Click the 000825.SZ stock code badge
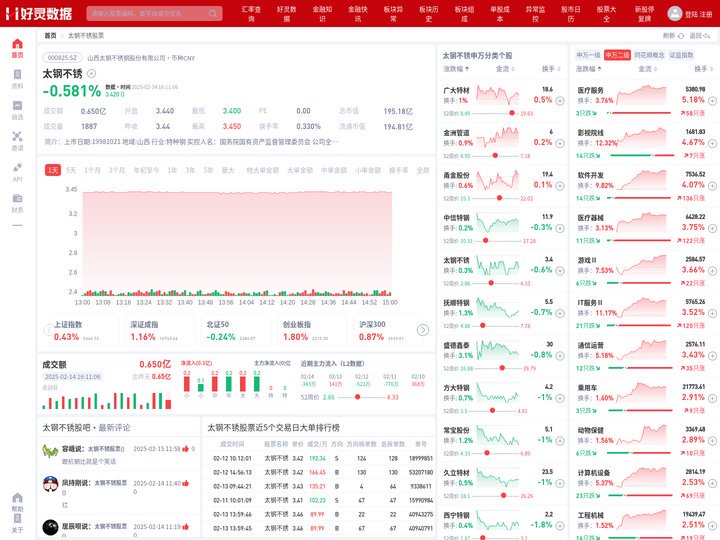The height and width of the screenshot is (540, 720). tap(62, 58)
